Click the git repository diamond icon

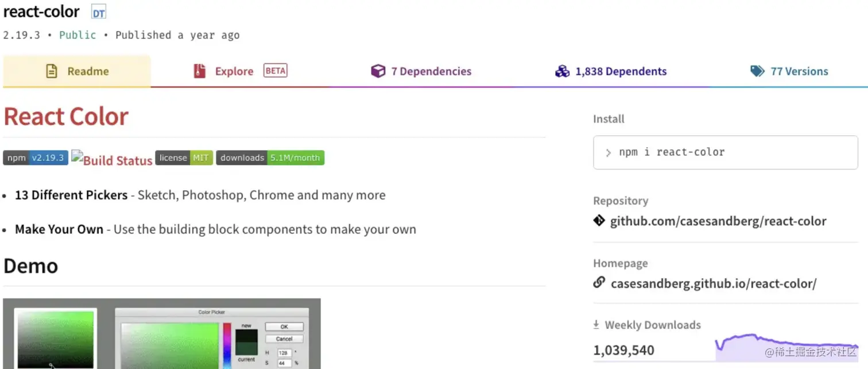click(x=599, y=220)
